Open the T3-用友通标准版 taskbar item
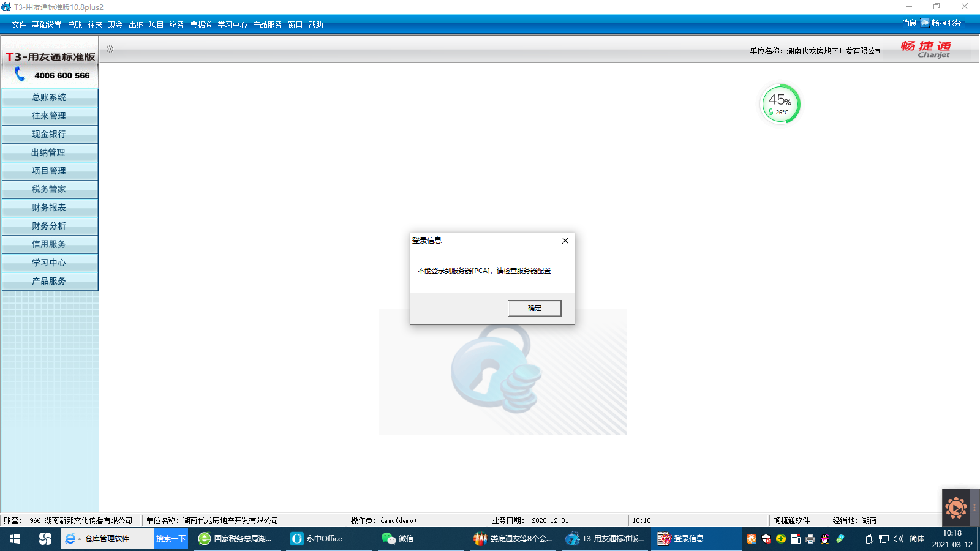The image size is (980, 551). (x=605, y=539)
